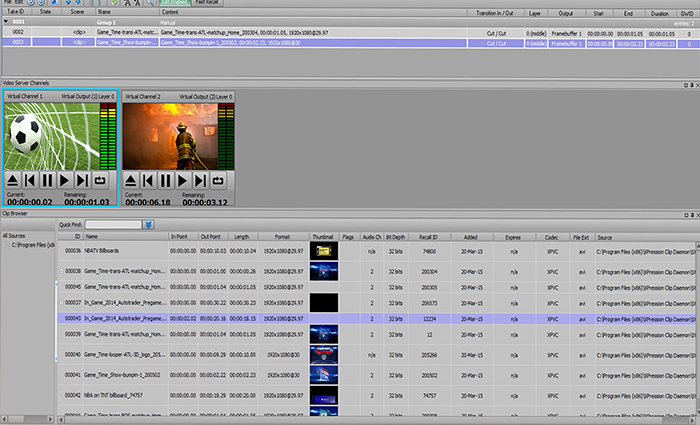The image size is (700, 425).
Task: Skip to clip end on Virtual Channel 1
Action: 82,180
